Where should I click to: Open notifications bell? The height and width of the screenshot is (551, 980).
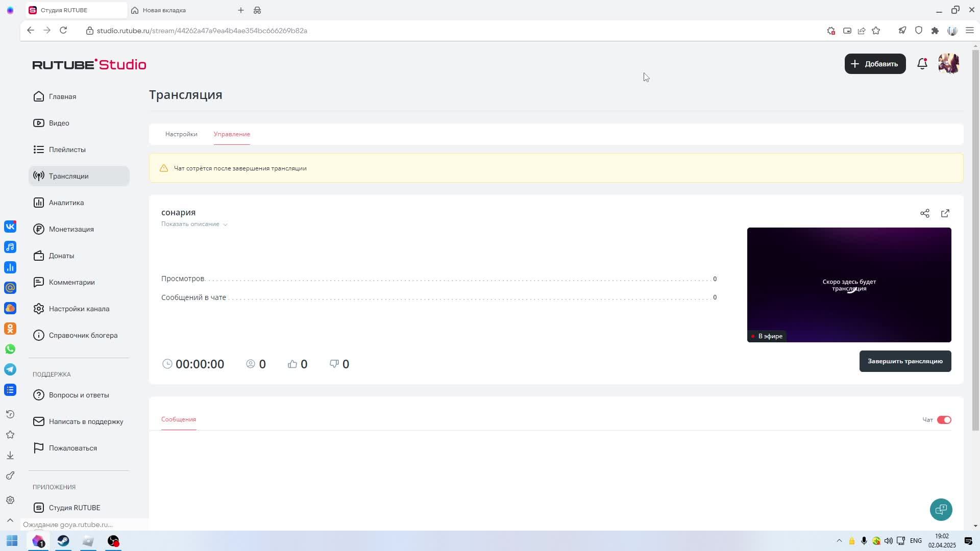tap(922, 64)
